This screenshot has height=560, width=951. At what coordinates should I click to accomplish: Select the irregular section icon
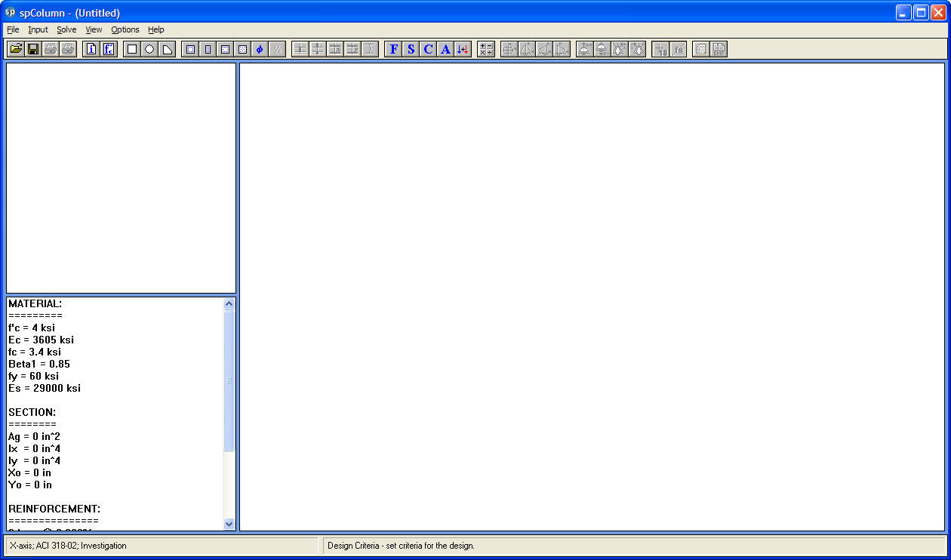point(168,49)
